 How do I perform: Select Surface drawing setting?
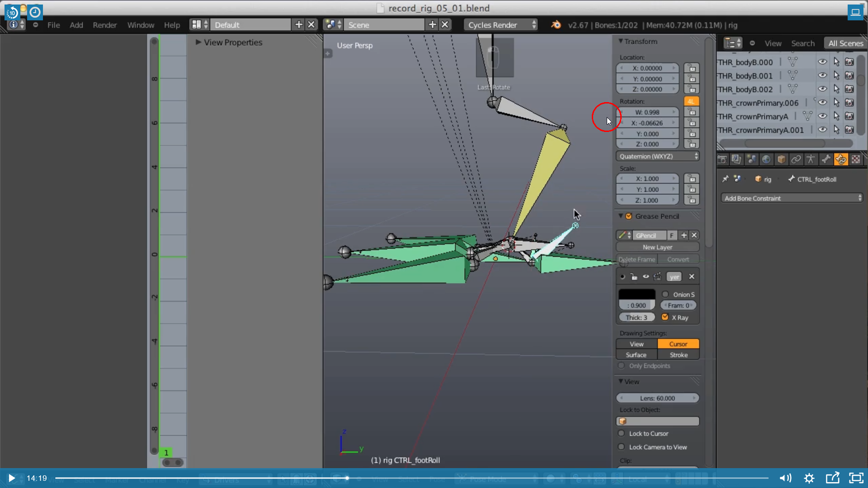pyautogui.click(x=636, y=355)
